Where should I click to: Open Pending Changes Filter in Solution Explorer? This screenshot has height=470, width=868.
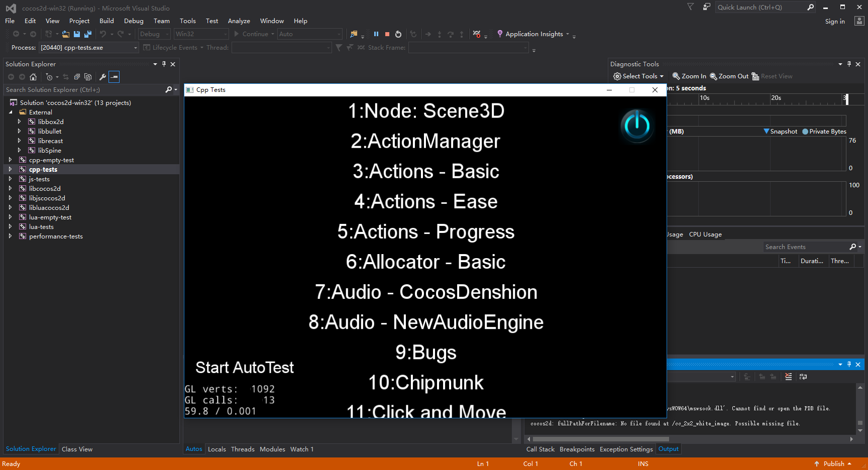49,77
